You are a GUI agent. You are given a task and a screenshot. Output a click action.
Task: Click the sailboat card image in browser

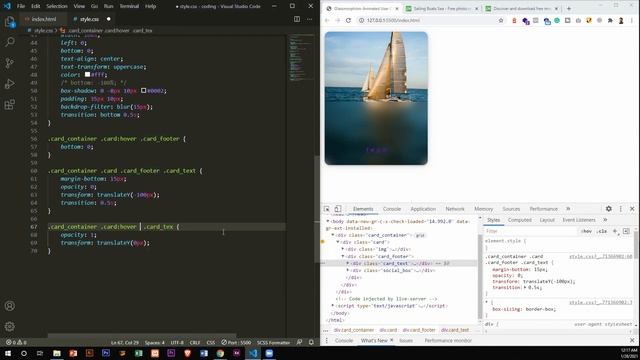coord(376,98)
